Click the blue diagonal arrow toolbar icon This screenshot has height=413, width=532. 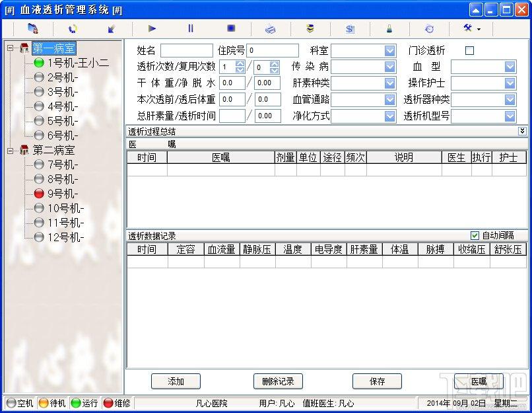click(x=112, y=29)
